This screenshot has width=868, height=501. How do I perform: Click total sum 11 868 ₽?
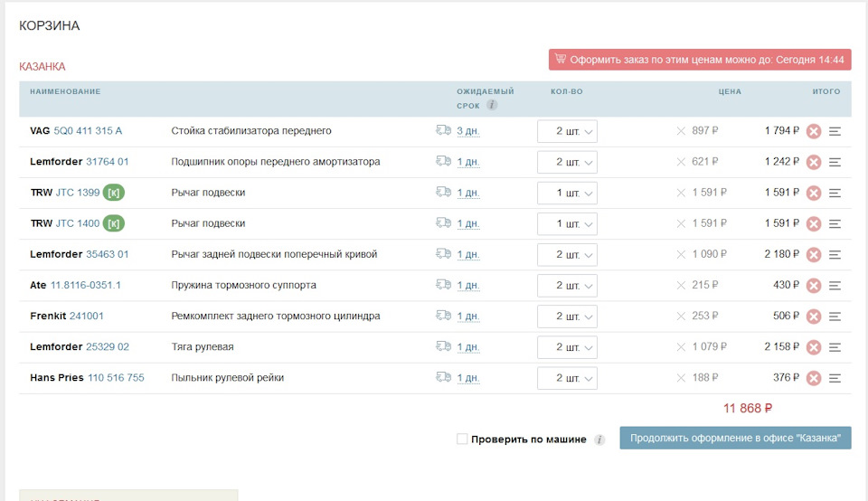pyautogui.click(x=748, y=409)
